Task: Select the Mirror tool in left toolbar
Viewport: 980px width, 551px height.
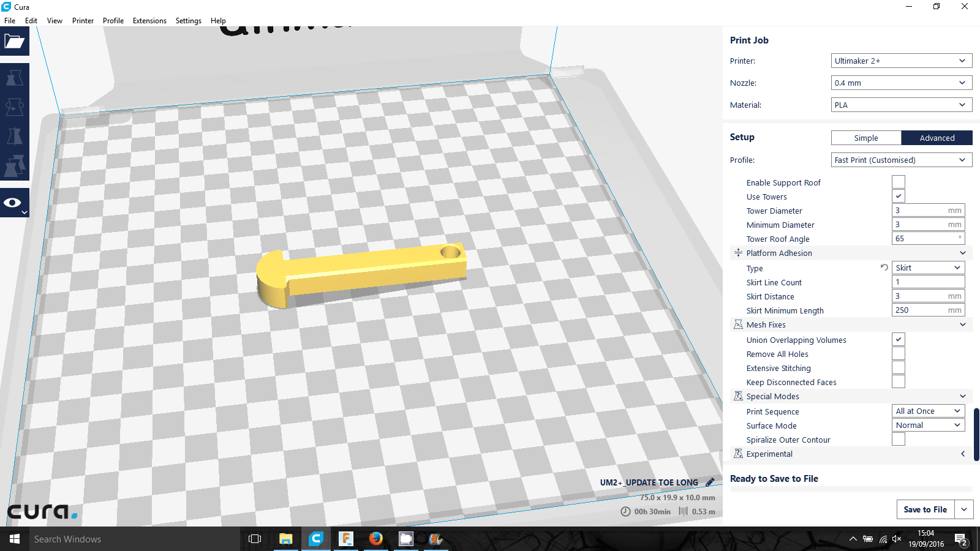Action: tap(14, 136)
